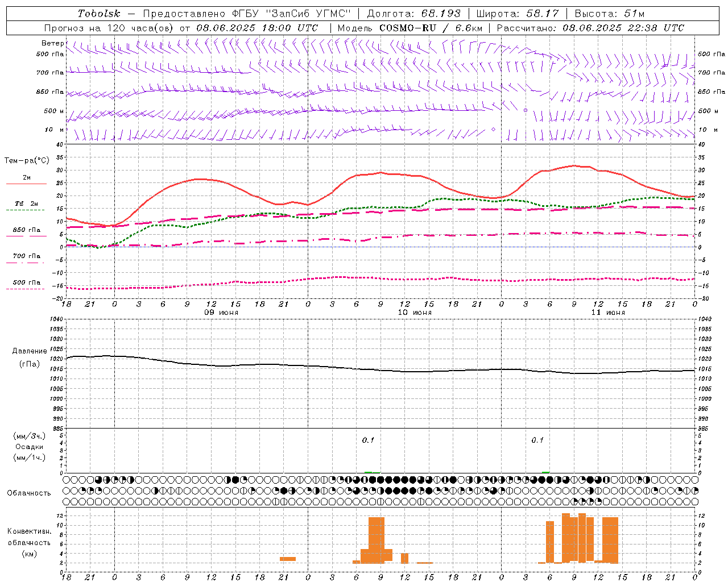Click the Рассчитано: 08.06.2025 22:38 UTC text

[x=590, y=28]
